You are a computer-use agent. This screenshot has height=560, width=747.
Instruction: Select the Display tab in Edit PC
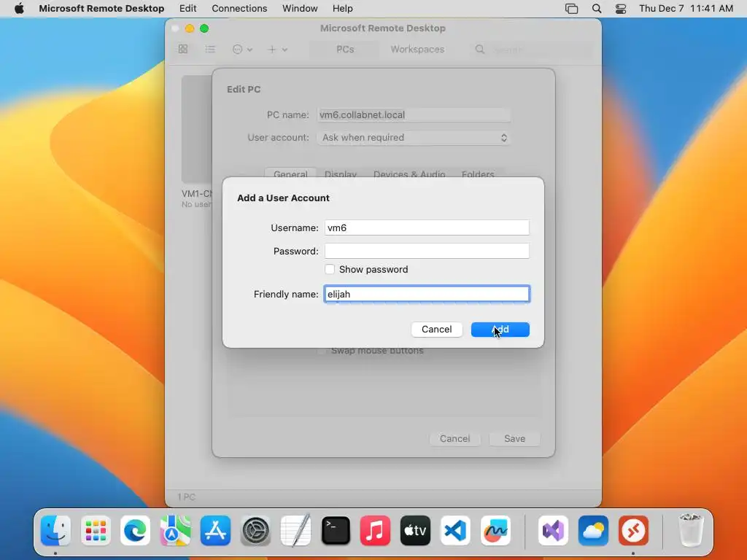[341, 174]
